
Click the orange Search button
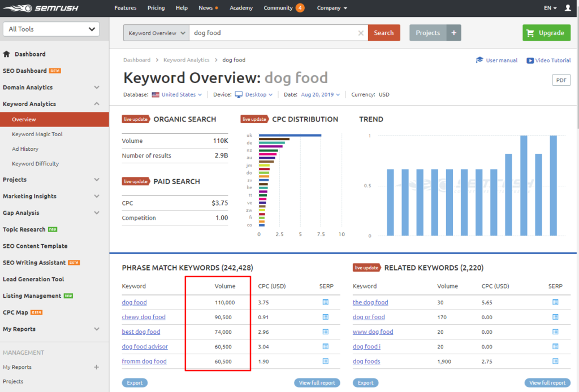384,33
